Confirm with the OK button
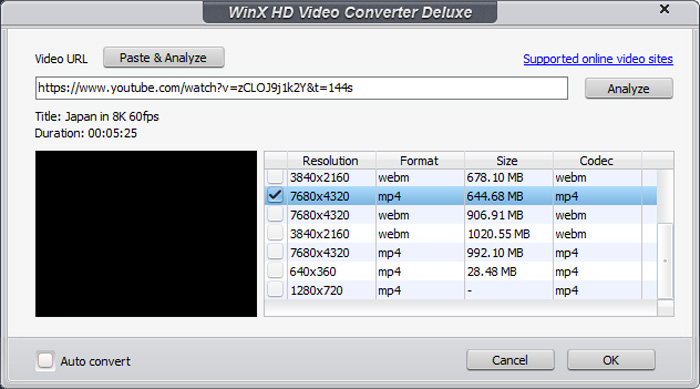The height and width of the screenshot is (389, 700). point(611,360)
